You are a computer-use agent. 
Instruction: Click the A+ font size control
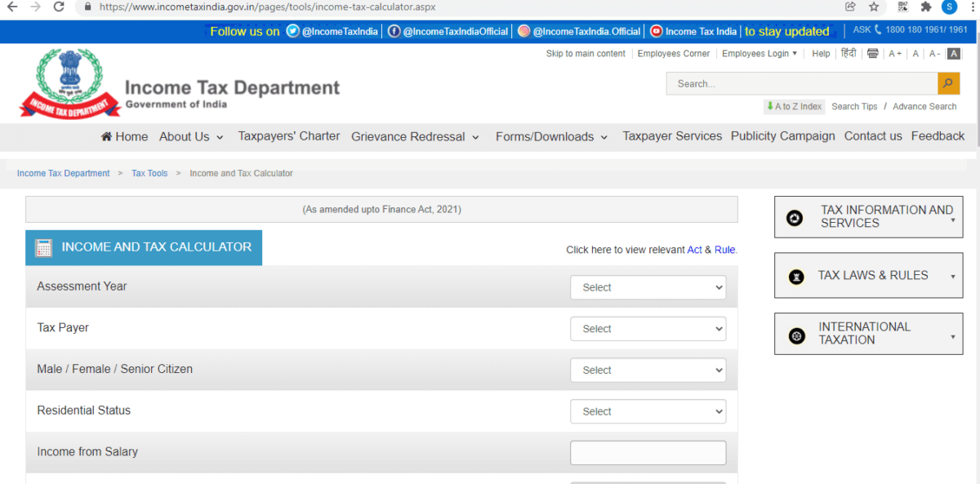(x=894, y=53)
